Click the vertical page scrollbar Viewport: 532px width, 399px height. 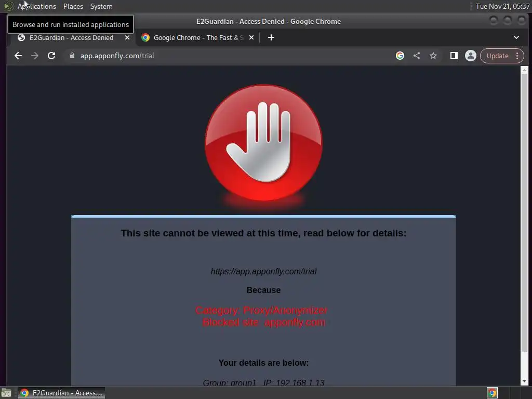click(x=525, y=212)
